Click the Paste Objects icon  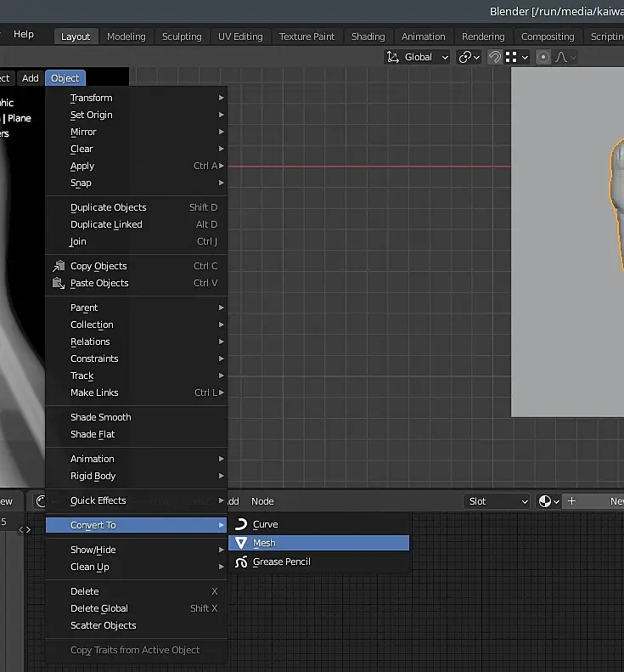tap(59, 283)
